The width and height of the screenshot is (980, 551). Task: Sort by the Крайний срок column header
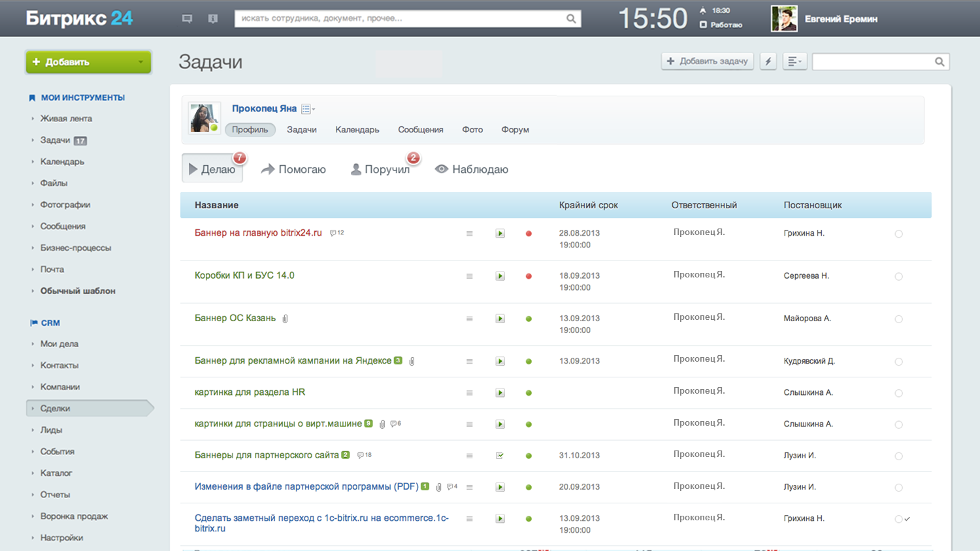click(x=588, y=205)
